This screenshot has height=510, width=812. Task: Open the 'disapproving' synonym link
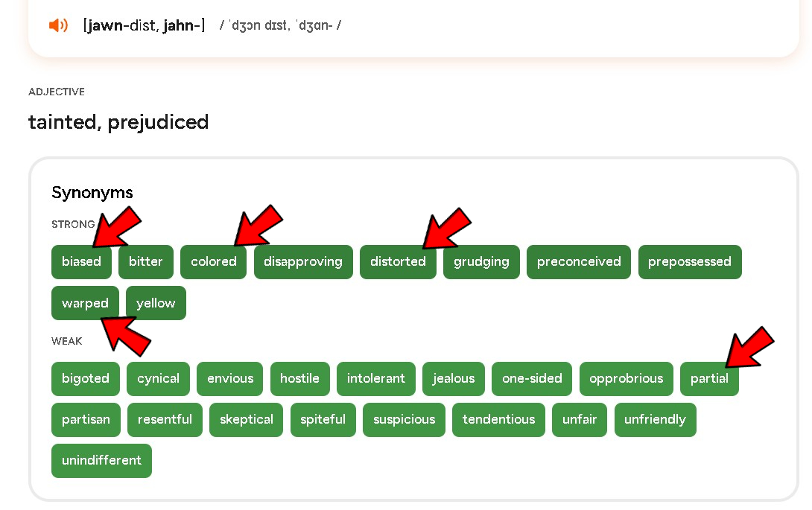point(302,262)
